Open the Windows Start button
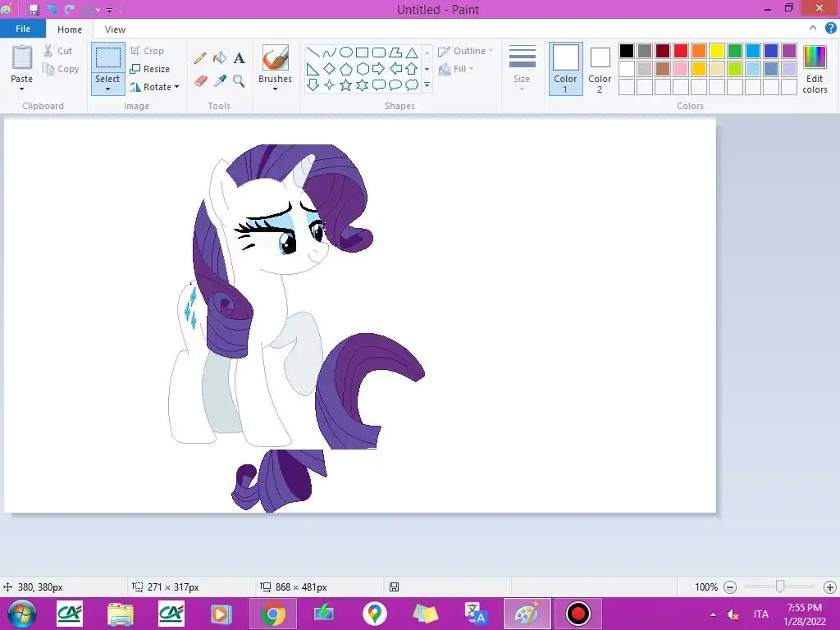 (21, 614)
